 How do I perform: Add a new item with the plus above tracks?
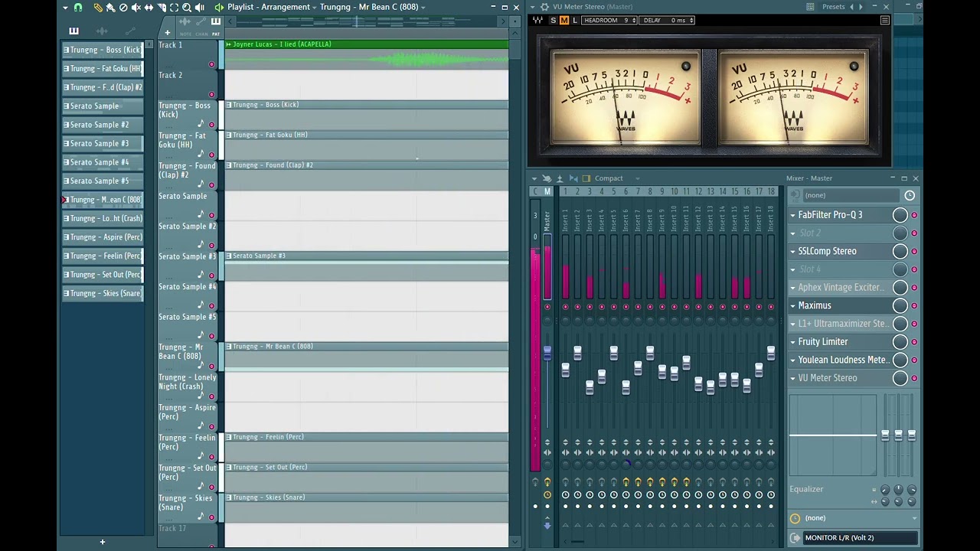coord(168,32)
